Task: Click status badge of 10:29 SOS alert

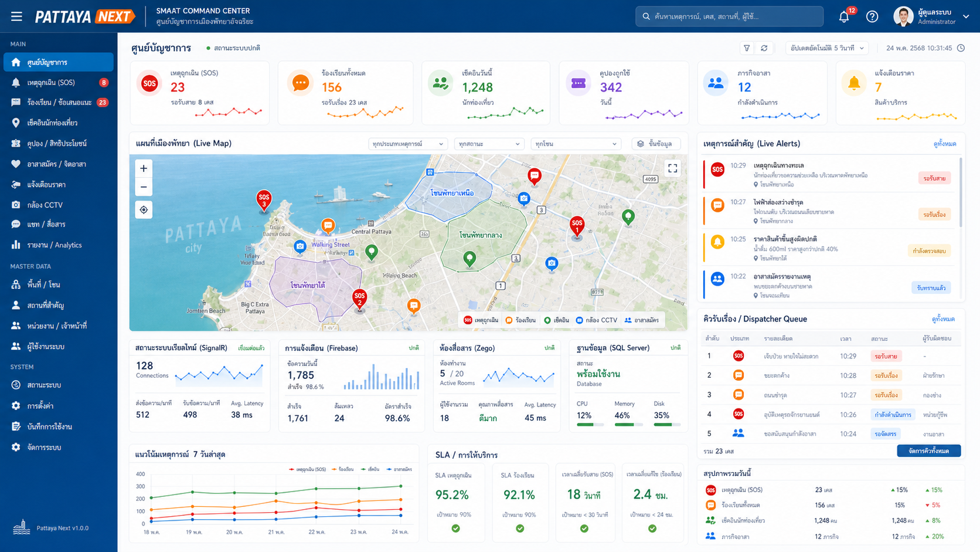Action: point(934,178)
